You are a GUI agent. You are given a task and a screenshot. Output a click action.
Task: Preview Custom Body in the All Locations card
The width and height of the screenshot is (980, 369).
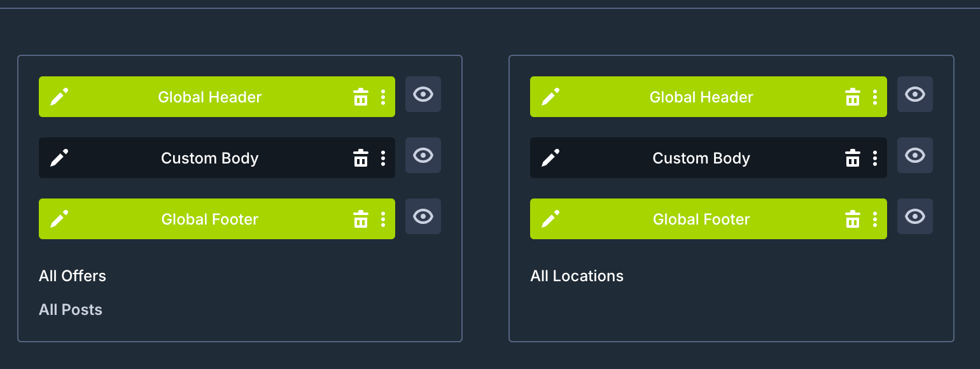915,155
